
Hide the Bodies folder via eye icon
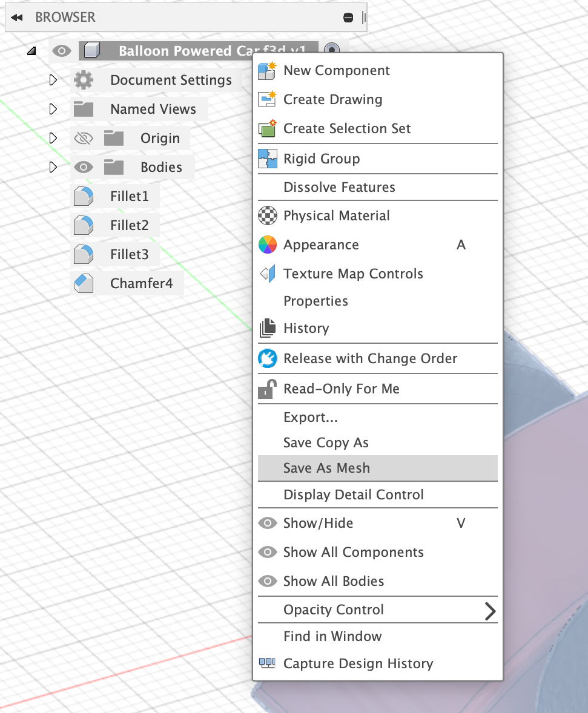(84, 167)
